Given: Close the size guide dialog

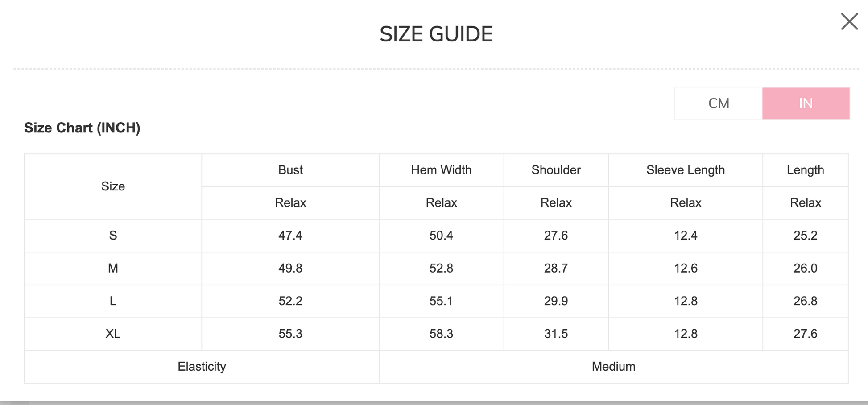Looking at the screenshot, I should (849, 21).
